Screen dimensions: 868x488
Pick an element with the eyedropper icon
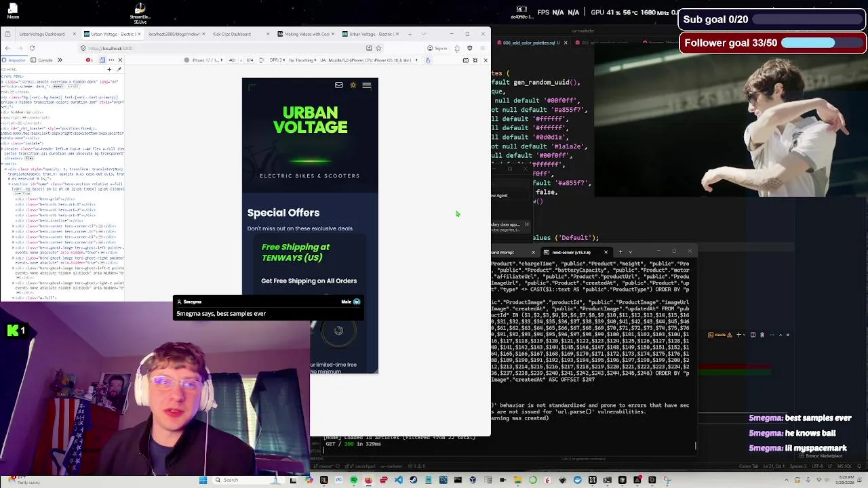tap(119, 69)
